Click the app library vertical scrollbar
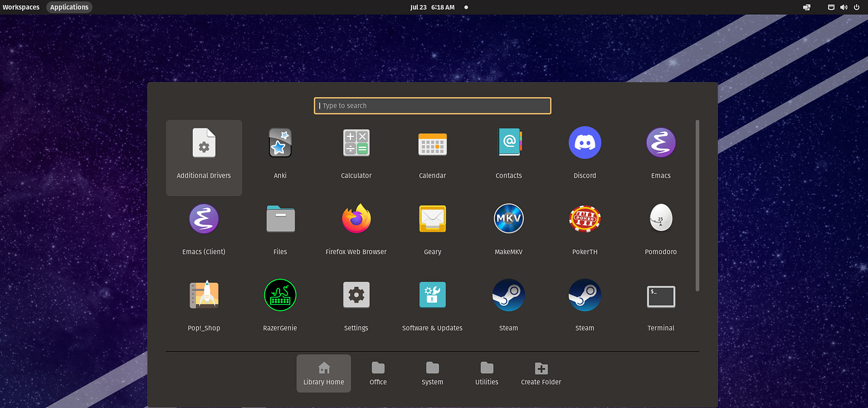The width and height of the screenshot is (868, 408). [697, 206]
